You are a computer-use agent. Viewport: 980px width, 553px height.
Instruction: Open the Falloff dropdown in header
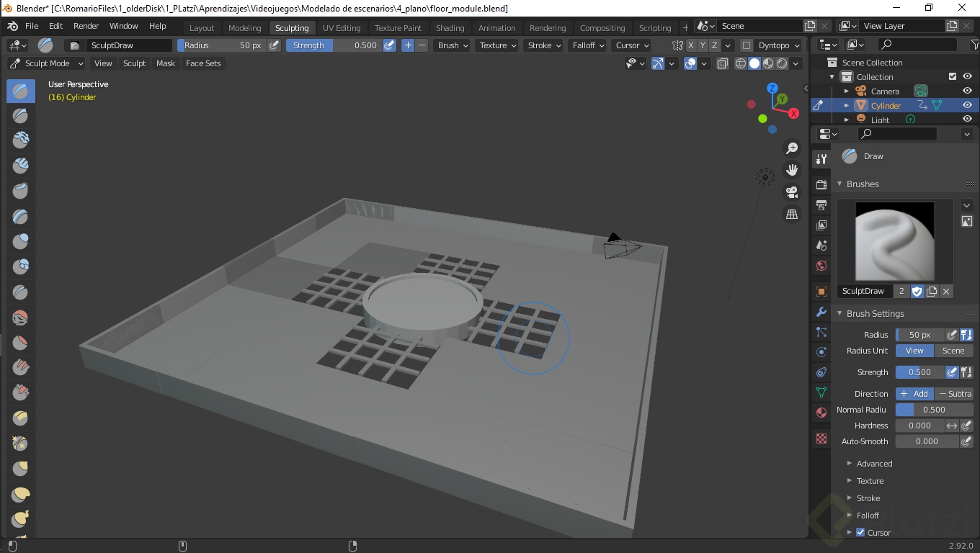pyautogui.click(x=588, y=45)
